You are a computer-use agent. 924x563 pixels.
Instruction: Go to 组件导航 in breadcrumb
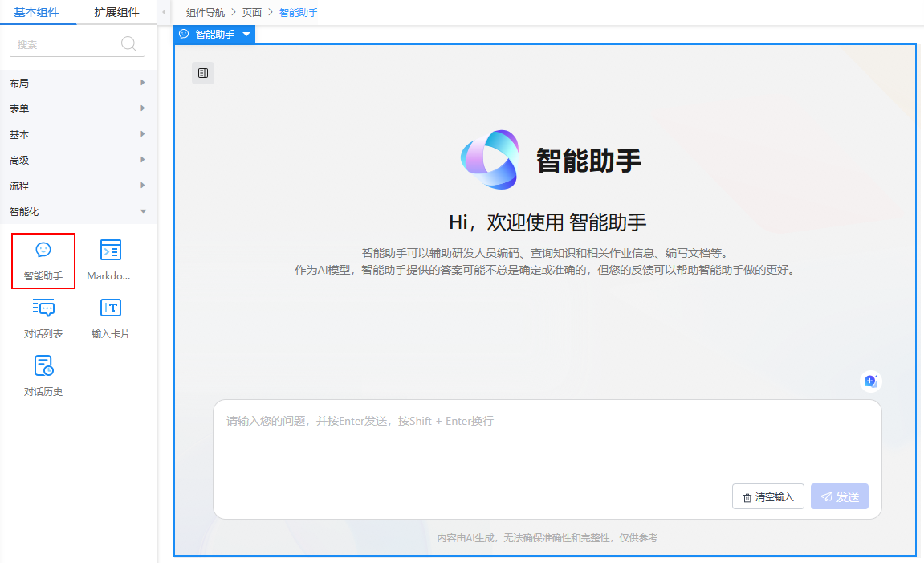(206, 12)
